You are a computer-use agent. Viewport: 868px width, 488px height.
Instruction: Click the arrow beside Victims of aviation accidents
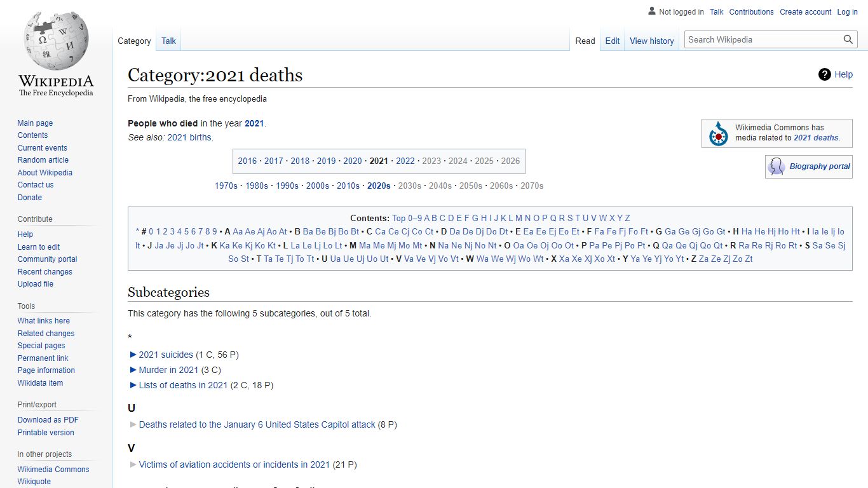pyautogui.click(x=133, y=464)
